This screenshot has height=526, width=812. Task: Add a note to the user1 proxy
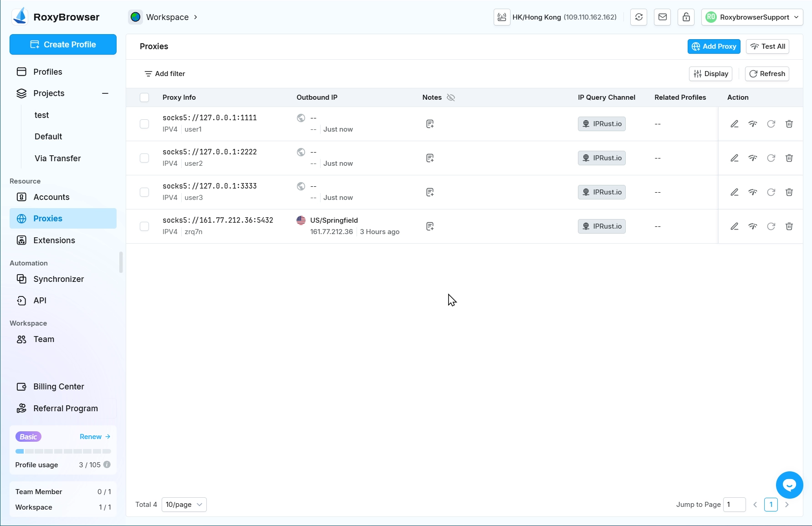coord(429,124)
